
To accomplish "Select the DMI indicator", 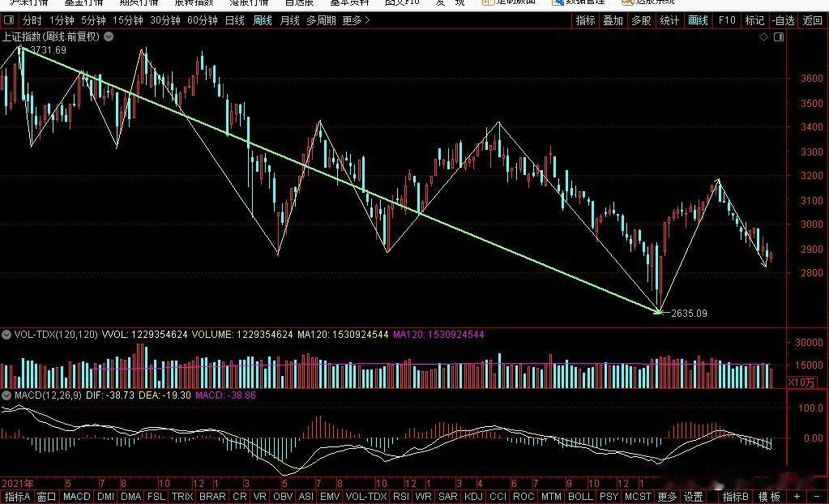I will [105, 497].
